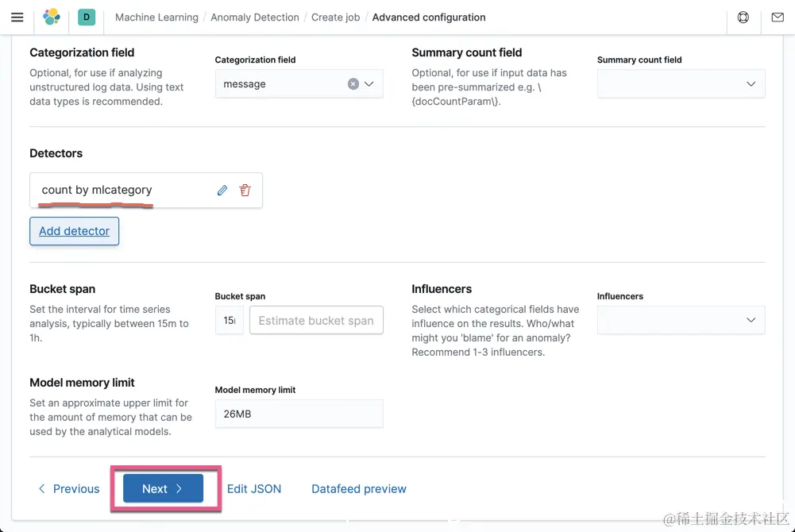
Task: Delete the count by mlcategory detector
Action: pyautogui.click(x=245, y=190)
